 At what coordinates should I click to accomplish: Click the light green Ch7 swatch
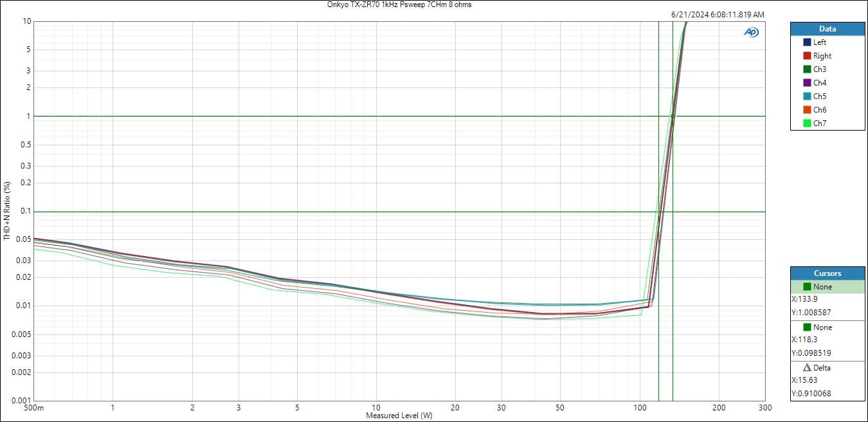[x=807, y=124]
